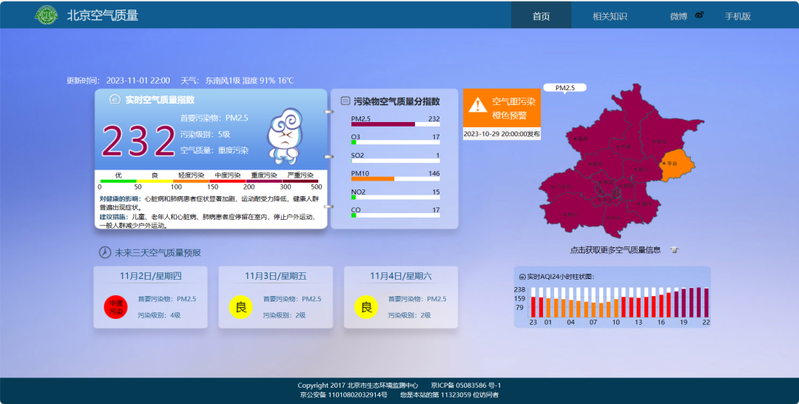Click the 污染级别: 5级 text
Screen dimensions: 799x404
coord(205,134)
